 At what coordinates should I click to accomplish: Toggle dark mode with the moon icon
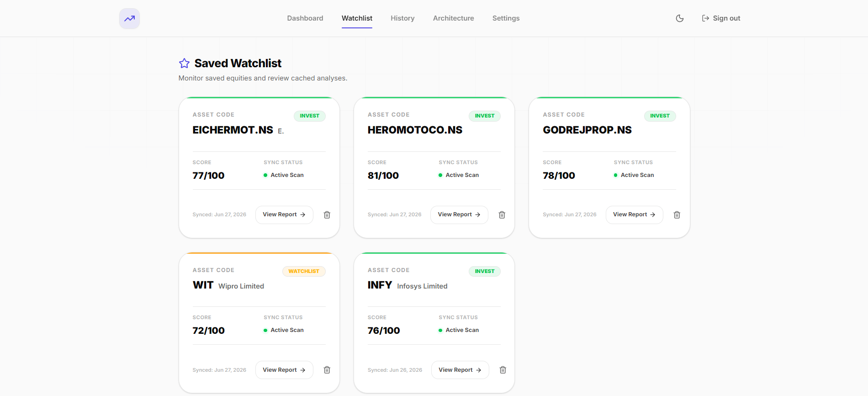(x=680, y=18)
